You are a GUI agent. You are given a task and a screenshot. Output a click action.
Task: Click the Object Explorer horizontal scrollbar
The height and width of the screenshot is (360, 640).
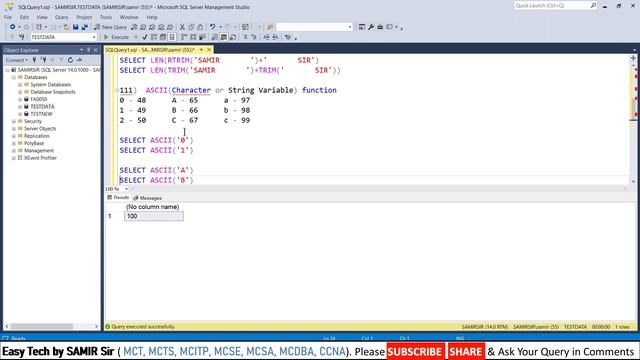[x=42, y=327]
